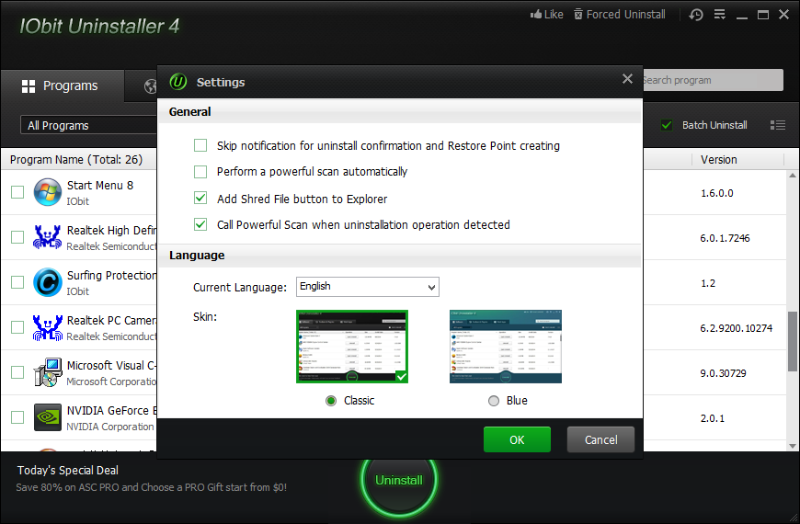The image size is (800, 524).
Task: Click the NVIDIA GeForce program icon
Action: [x=47, y=417]
